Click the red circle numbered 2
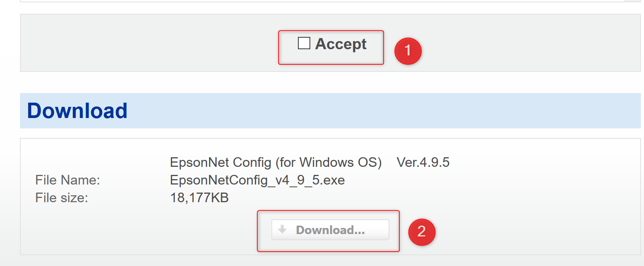Screen dimensions: 644x266 point(422,232)
